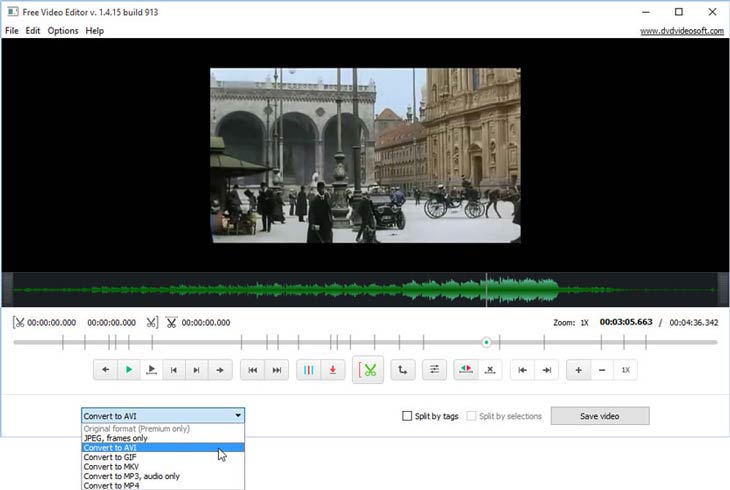Start playback with the green play button
This screenshot has height=490, width=730.
tap(128, 370)
